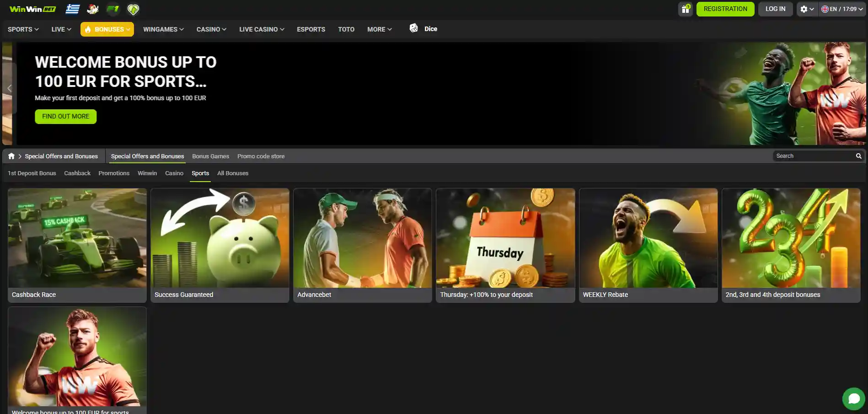The image size is (868, 414).
Task: Show All Bonuses
Action: pos(233,173)
